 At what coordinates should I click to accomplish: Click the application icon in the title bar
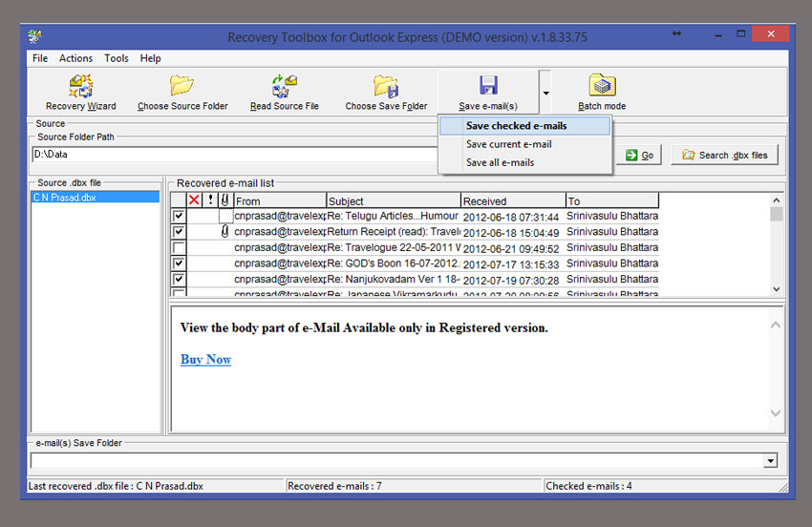35,36
